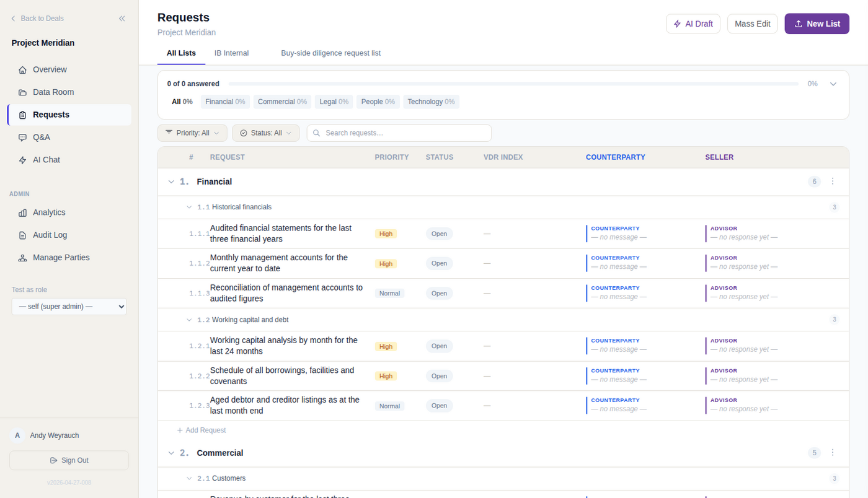Click the High priority badge on Audited financial statements
The width and height of the screenshot is (868, 498).
[386, 234]
